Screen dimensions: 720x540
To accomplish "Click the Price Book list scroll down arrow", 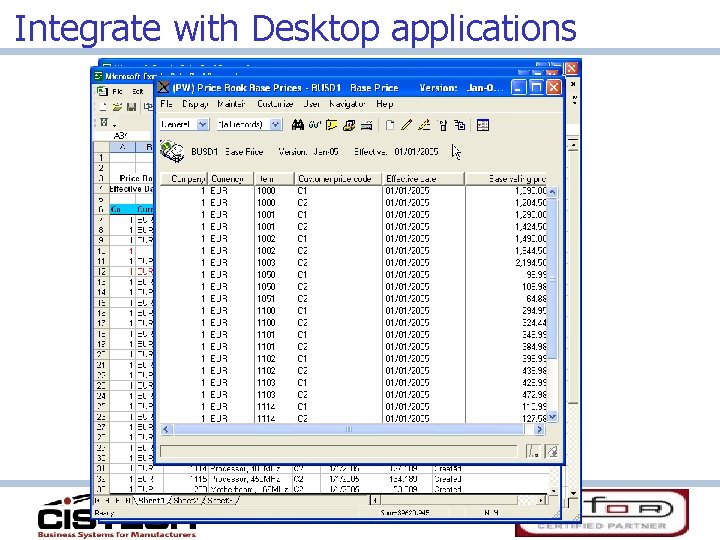I will [x=552, y=416].
